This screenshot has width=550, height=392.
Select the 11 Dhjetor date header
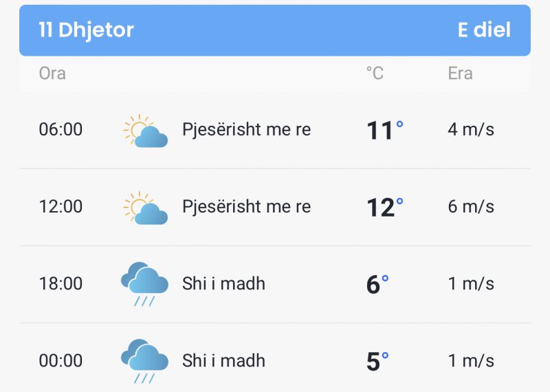tap(86, 30)
